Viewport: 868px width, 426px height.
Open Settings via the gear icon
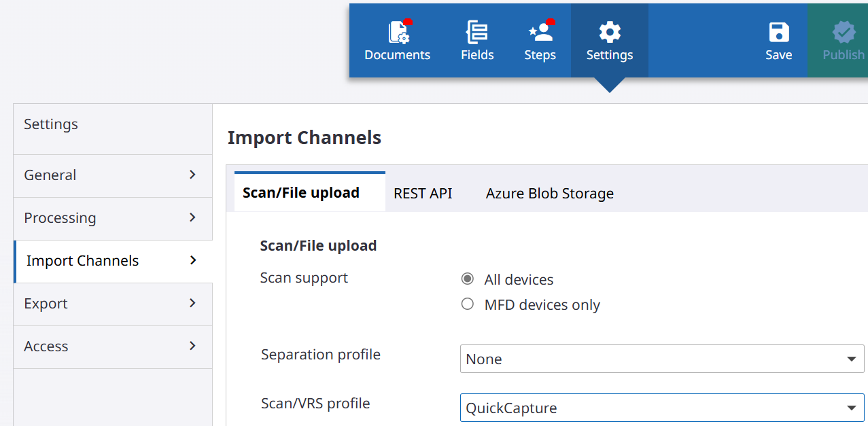(609, 32)
